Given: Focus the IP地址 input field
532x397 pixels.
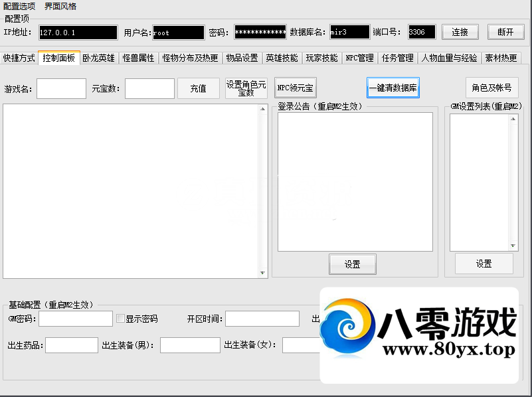Looking at the screenshot, I should click(x=78, y=32).
